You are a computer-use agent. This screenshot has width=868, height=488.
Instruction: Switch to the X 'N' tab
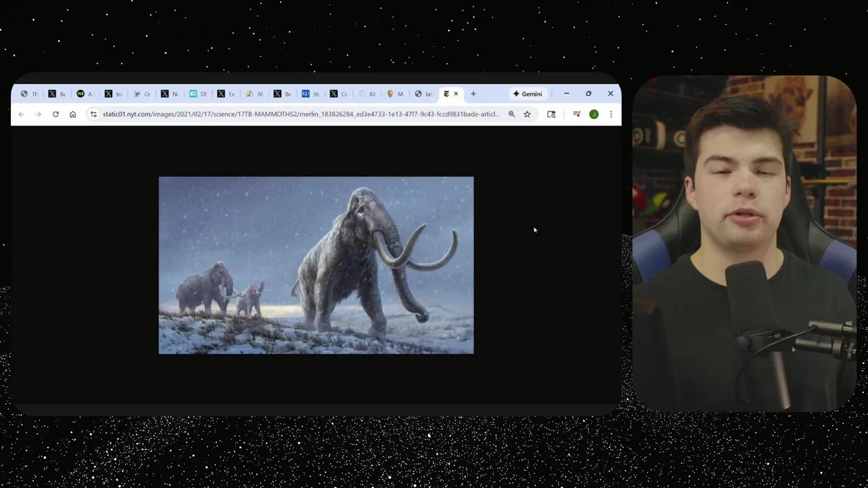170,94
